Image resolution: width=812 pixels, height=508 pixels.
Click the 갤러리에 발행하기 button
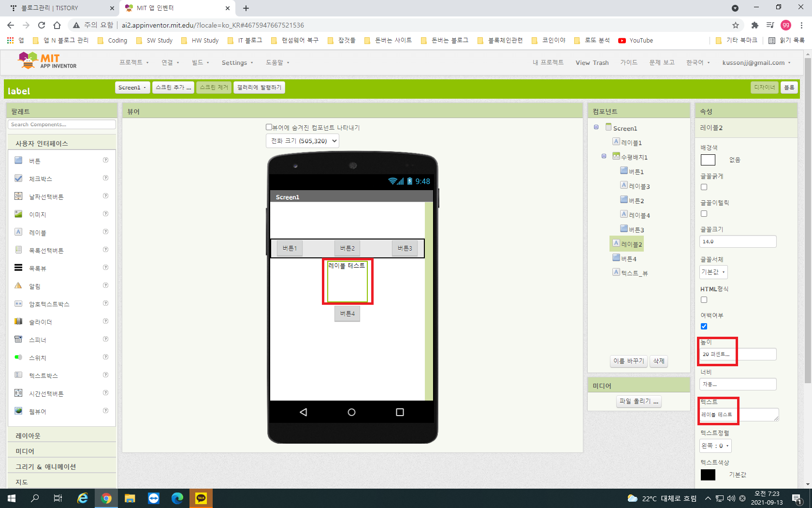[x=259, y=88]
